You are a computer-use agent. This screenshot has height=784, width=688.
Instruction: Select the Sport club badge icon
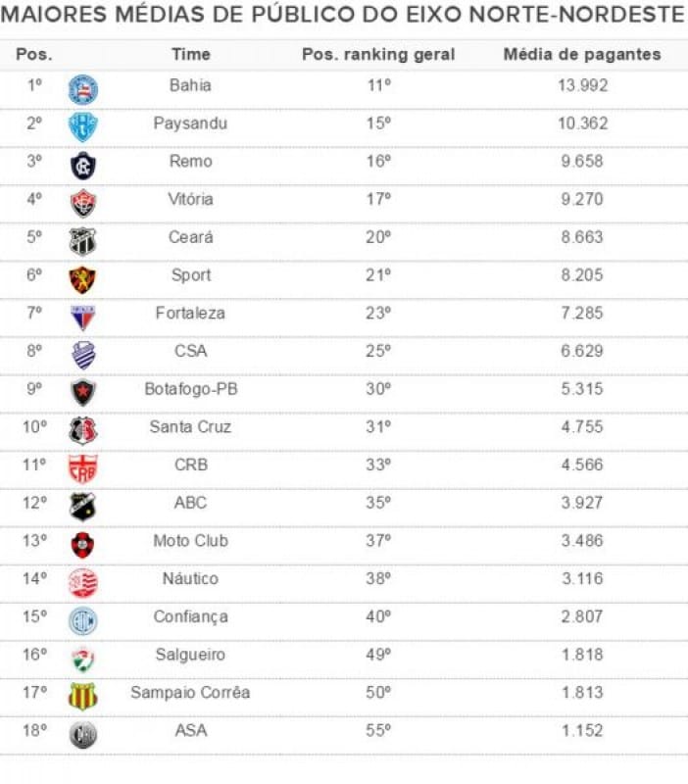pos(82,279)
